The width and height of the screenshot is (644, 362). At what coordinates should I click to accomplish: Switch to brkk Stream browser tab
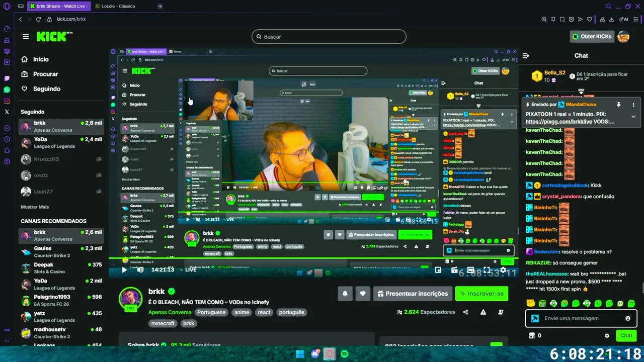(59, 6)
